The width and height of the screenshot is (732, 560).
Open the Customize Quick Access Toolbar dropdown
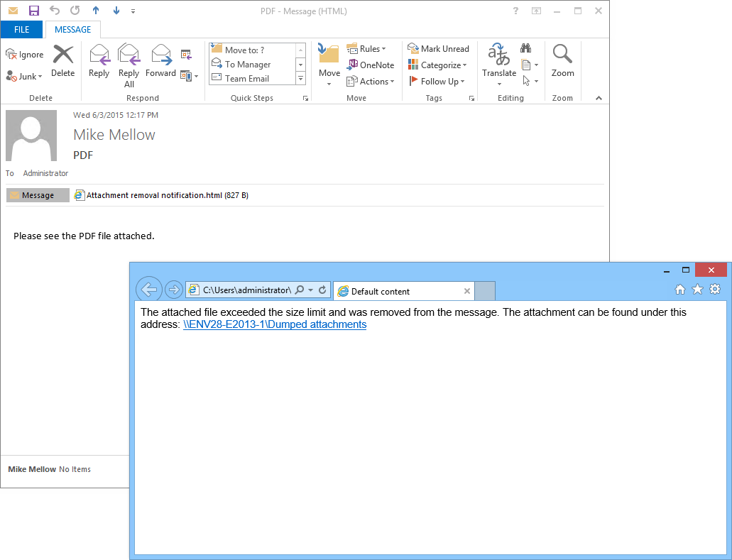click(133, 11)
